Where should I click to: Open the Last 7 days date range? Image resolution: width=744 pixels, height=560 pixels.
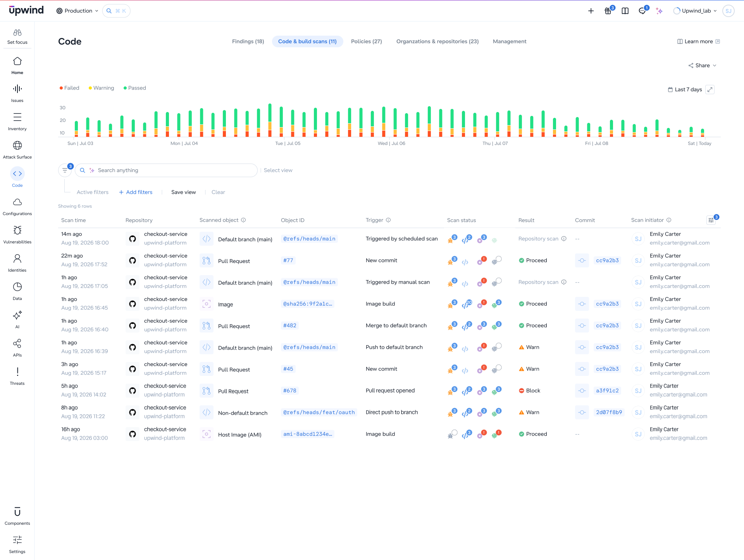pyautogui.click(x=685, y=90)
